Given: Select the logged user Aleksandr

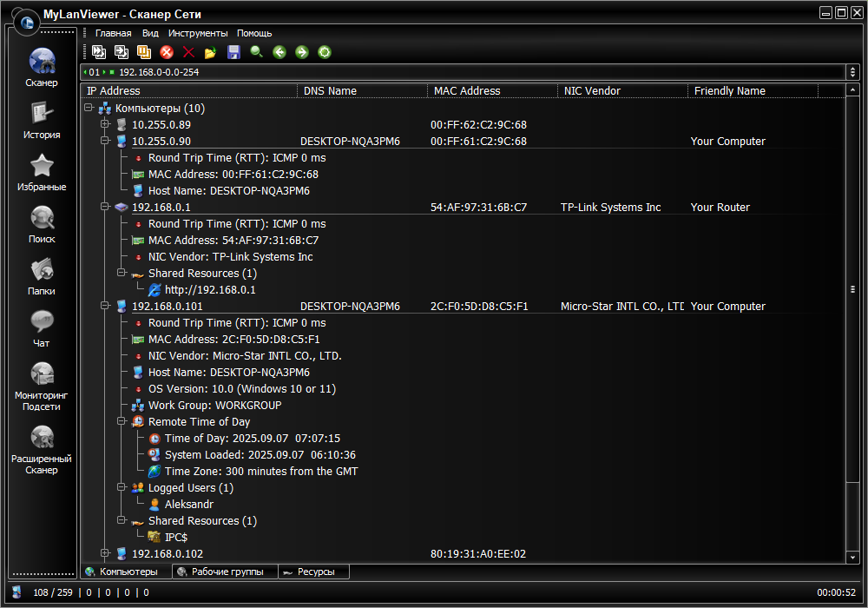Looking at the screenshot, I should click(x=188, y=505).
